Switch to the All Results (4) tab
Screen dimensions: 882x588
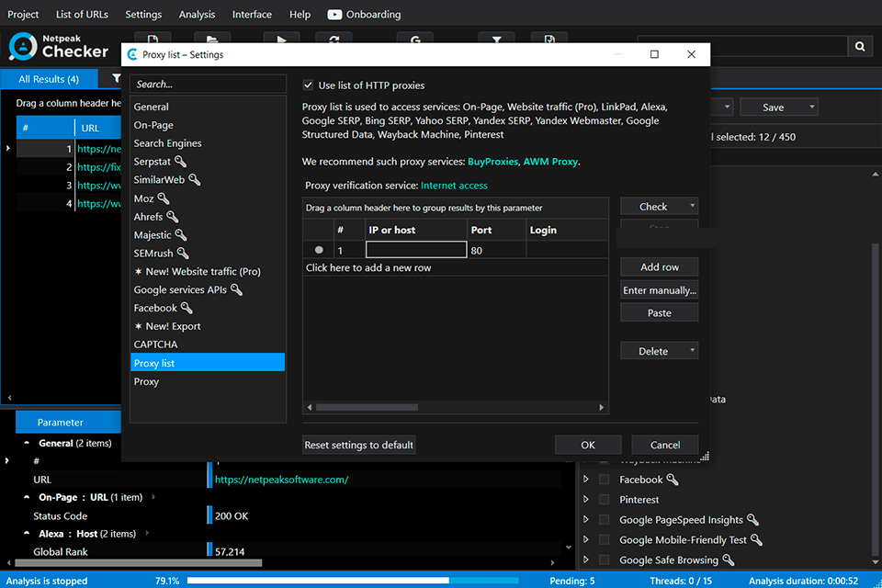pos(49,79)
